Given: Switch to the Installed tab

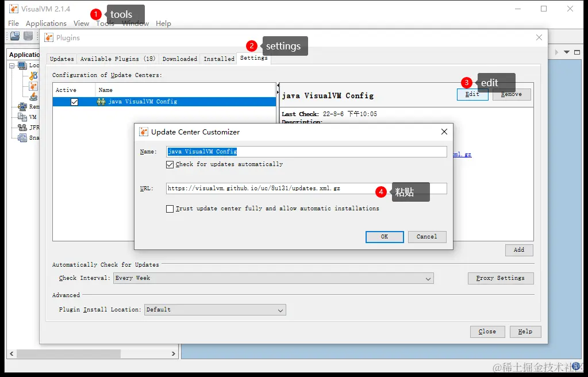Looking at the screenshot, I should (219, 59).
